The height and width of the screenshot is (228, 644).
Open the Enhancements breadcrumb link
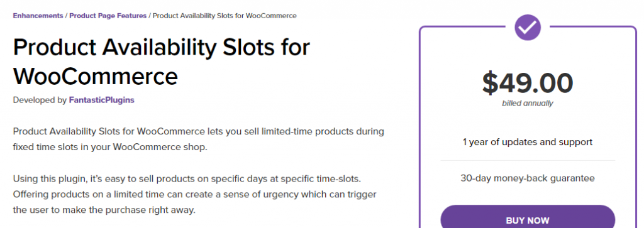coord(38,16)
